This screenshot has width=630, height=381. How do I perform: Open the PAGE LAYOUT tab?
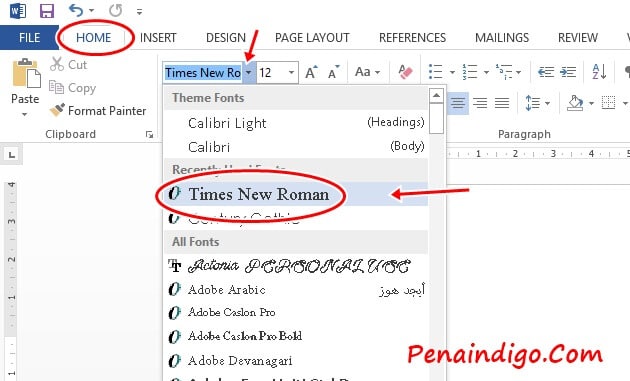tap(312, 37)
